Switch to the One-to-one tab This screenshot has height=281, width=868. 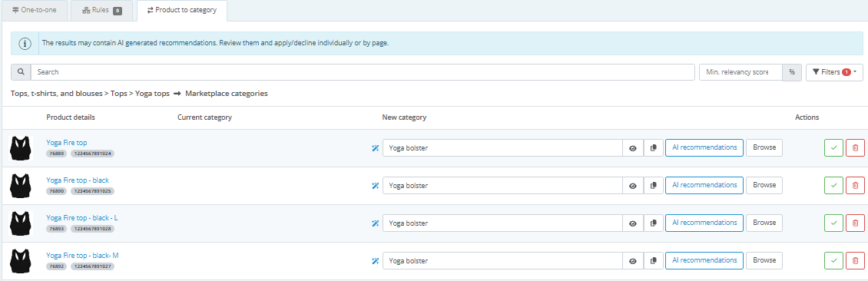[36, 11]
